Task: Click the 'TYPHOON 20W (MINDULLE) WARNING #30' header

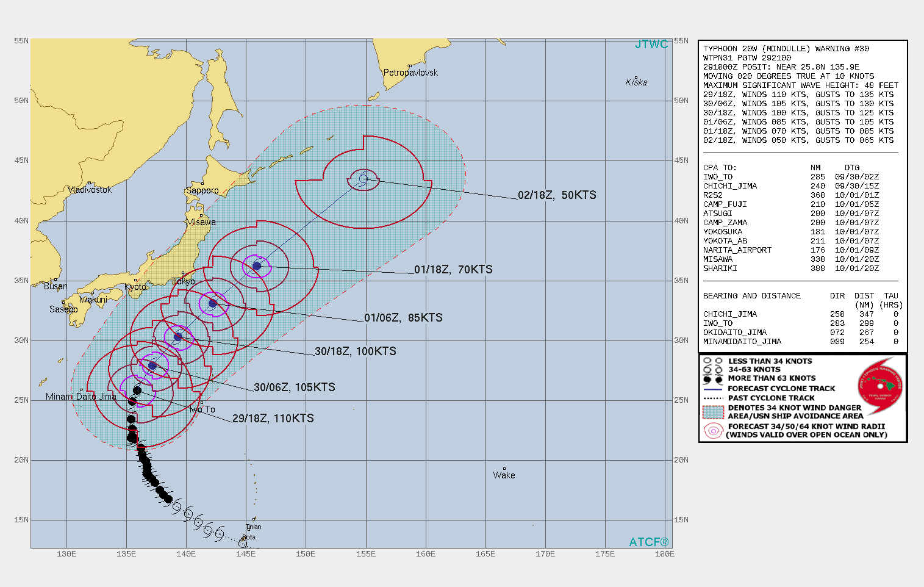Action: click(786, 49)
